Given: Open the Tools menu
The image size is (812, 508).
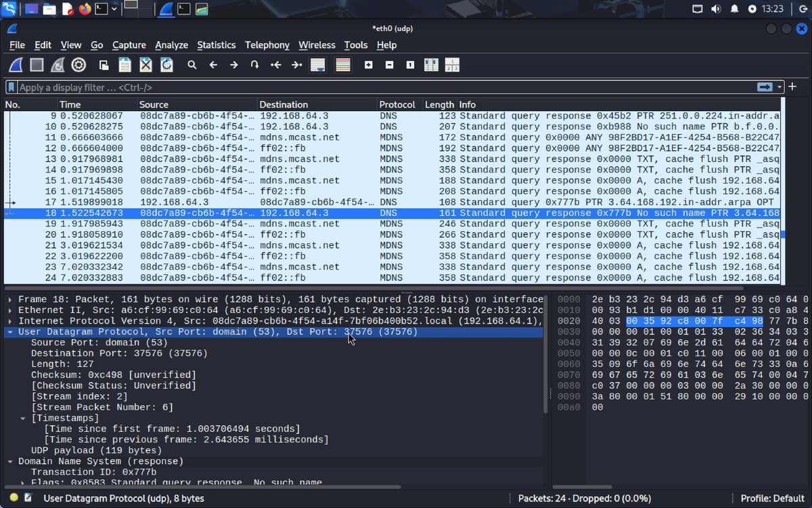Looking at the screenshot, I should pyautogui.click(x=355, y=45).
